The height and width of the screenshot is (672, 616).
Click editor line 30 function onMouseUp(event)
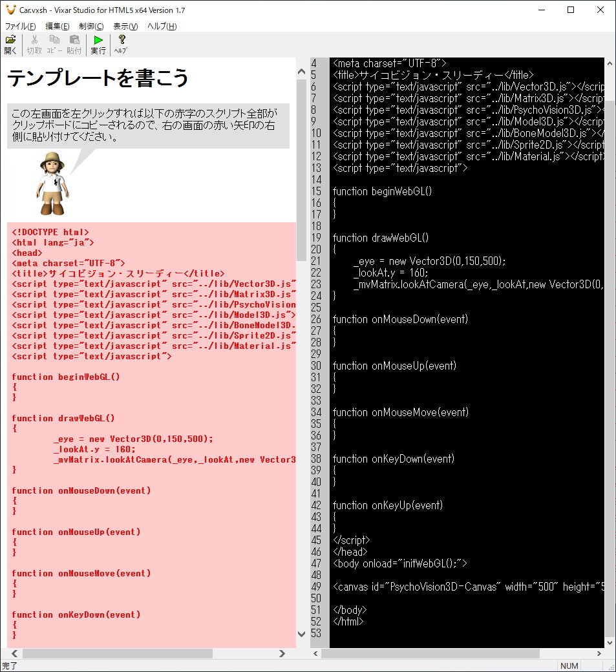tap(394, 366)
